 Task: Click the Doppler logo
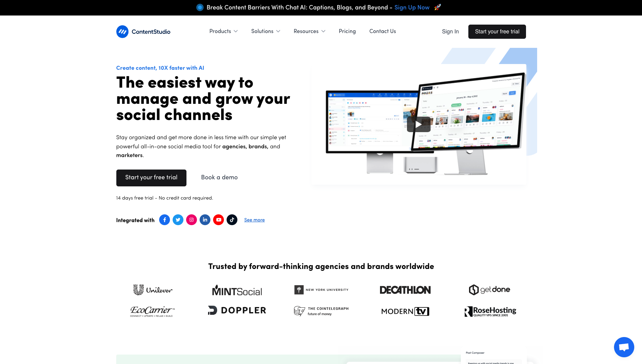click(237, 310)
